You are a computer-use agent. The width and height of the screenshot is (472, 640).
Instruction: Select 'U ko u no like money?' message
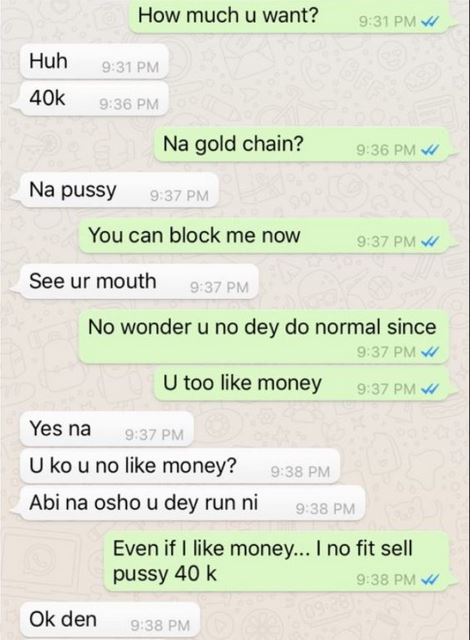(x=180, y=467)
